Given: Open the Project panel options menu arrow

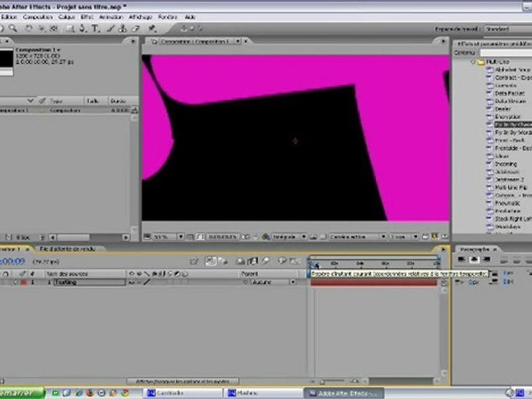Looking at the screenshot, I should [133, 42].
